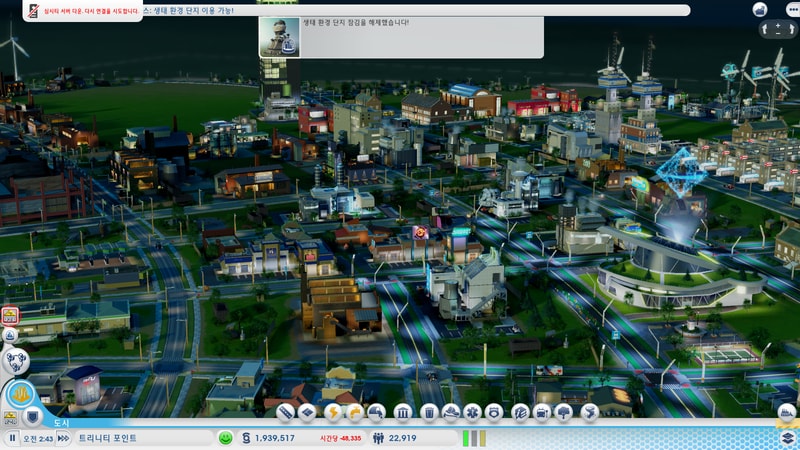Open the Zones tool icon

pyautogui.click(x=307, y=412)
